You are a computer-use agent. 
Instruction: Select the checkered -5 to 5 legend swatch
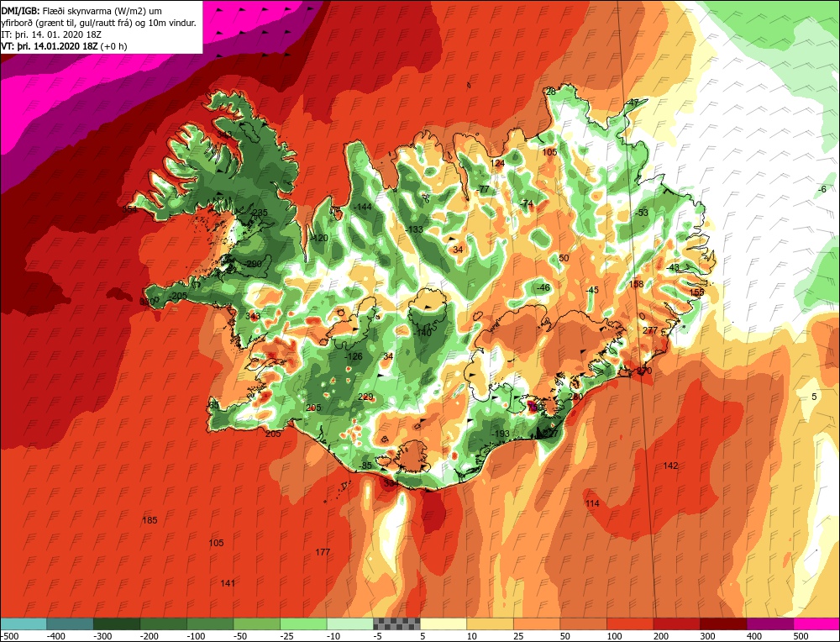point(397,624)
